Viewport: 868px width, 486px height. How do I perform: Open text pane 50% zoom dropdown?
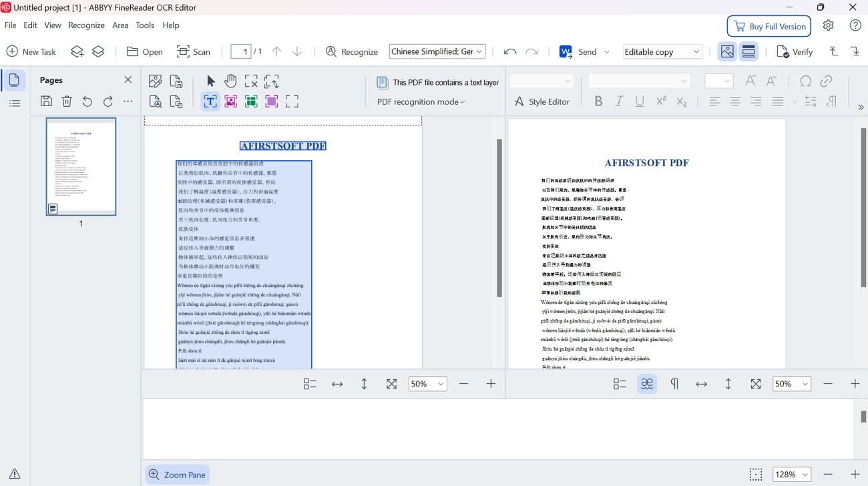pyautogui.click(x=792, y=384)
